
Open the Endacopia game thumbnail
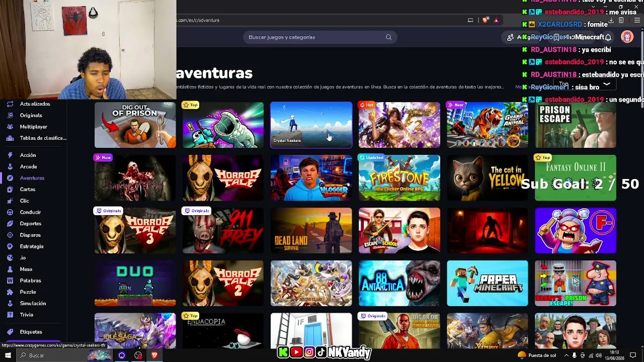coord(223,331)
